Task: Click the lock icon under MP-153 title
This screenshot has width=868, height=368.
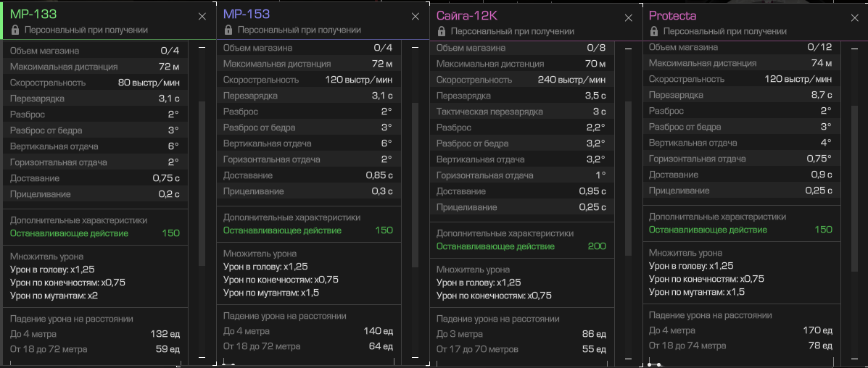Action: (227, 30)
